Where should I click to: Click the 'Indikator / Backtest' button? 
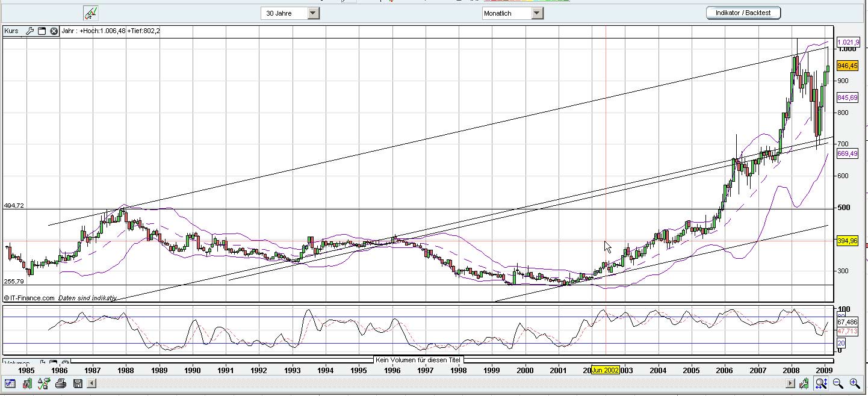click(x=743, y=11)
